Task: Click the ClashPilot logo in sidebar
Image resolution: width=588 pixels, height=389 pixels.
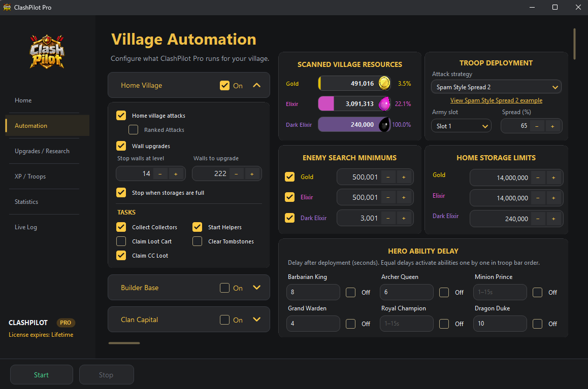Action: tap(47, 52)
